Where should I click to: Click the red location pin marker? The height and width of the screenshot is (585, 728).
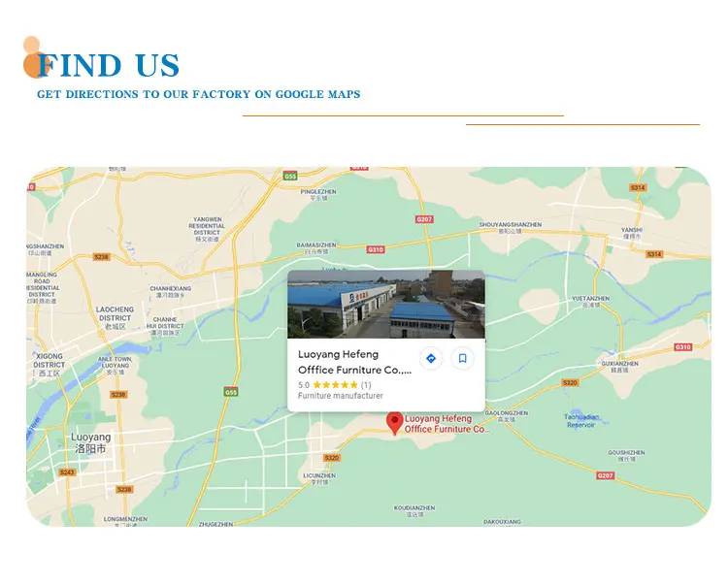click(395, 423)
